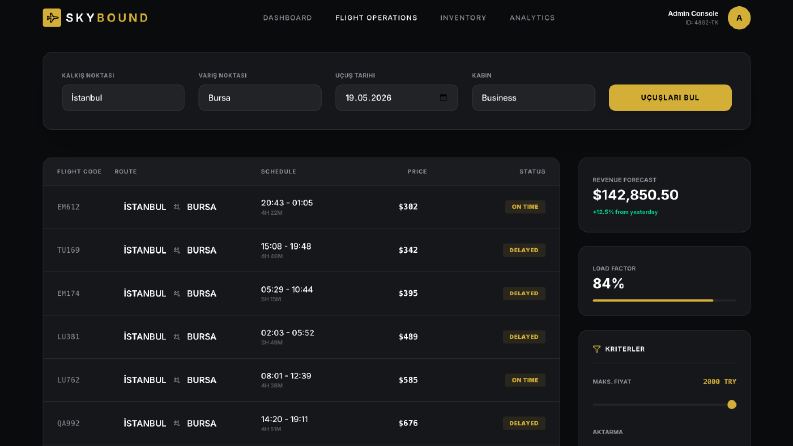This screenshot has width=793, height=446.
Task: Click the $676 price cell
Action: click(408, 423)
